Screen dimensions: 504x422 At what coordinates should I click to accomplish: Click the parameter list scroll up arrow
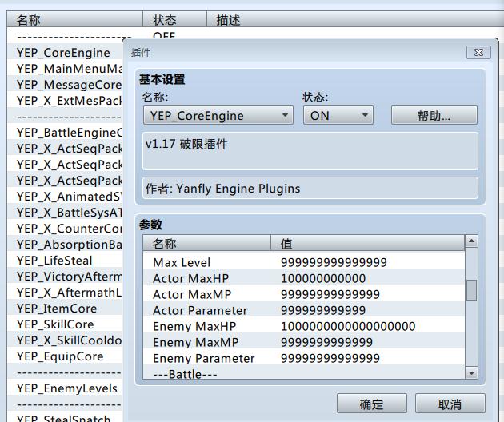pyautogui.click(x=471, y=241)
